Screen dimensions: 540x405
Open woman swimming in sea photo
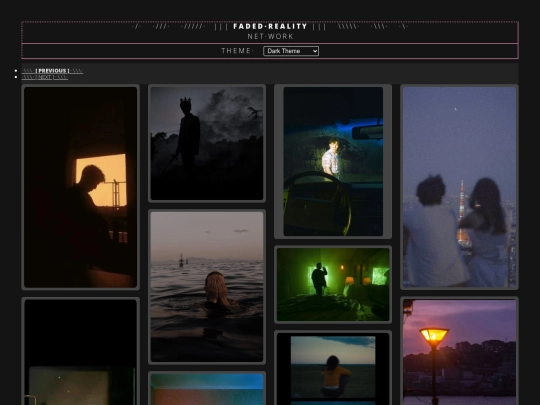pos(207,287)
